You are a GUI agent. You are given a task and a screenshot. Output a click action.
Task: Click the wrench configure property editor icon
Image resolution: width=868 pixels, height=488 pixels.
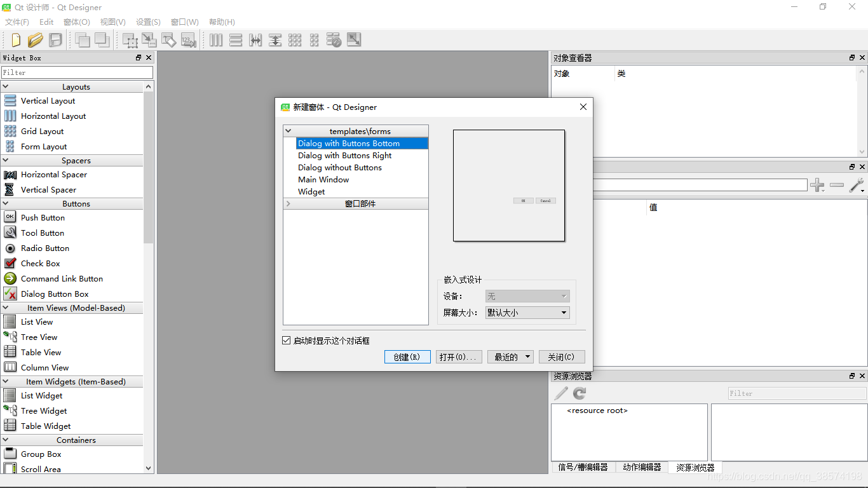pos(857,185)
